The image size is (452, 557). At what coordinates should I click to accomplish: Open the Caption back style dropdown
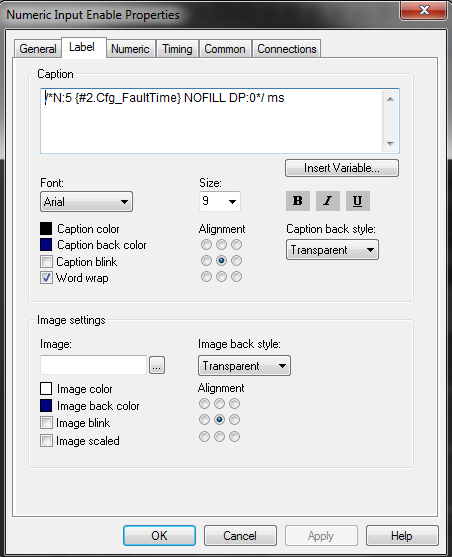click(332, 250)
